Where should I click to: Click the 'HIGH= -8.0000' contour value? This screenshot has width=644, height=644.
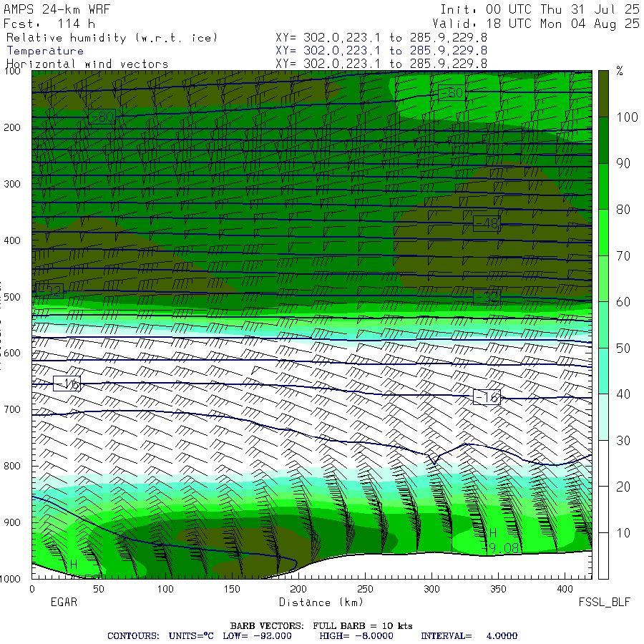pyautogui.click(x=356, y=636)
